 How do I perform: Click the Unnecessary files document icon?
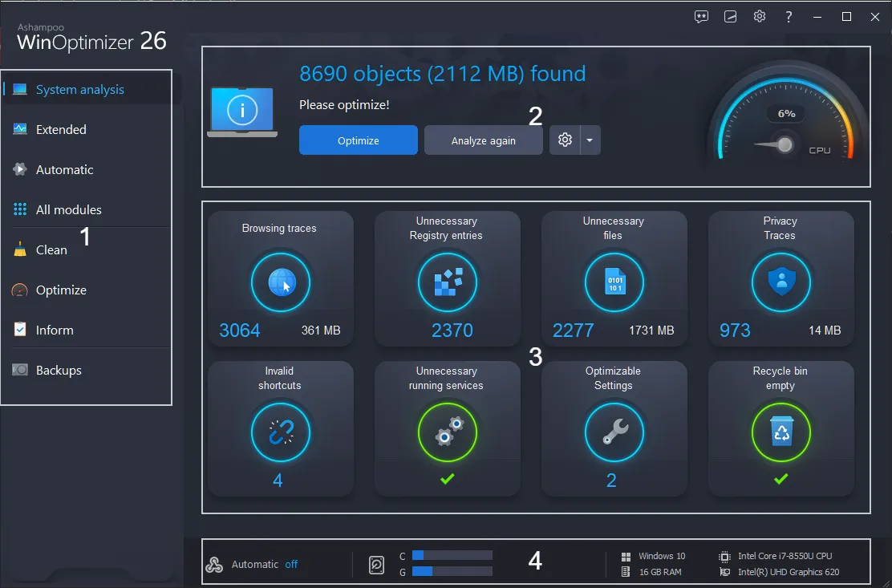614,282
